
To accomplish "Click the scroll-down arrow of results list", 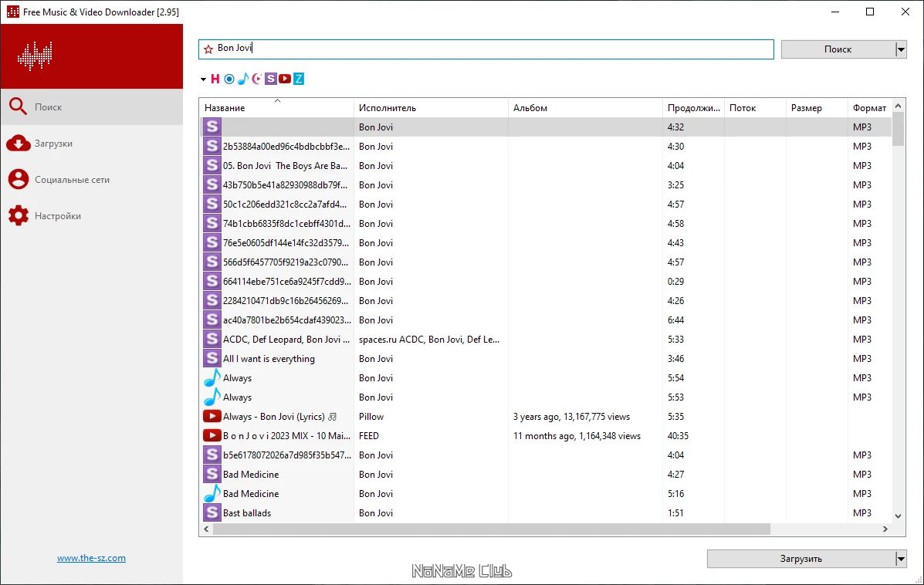I will point(898,516).
